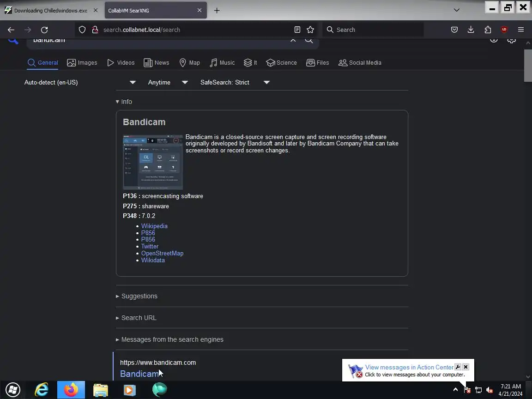Click the Firefox taskbar icon
Viewport: 532px width, 399px height.
coord(71,390)
